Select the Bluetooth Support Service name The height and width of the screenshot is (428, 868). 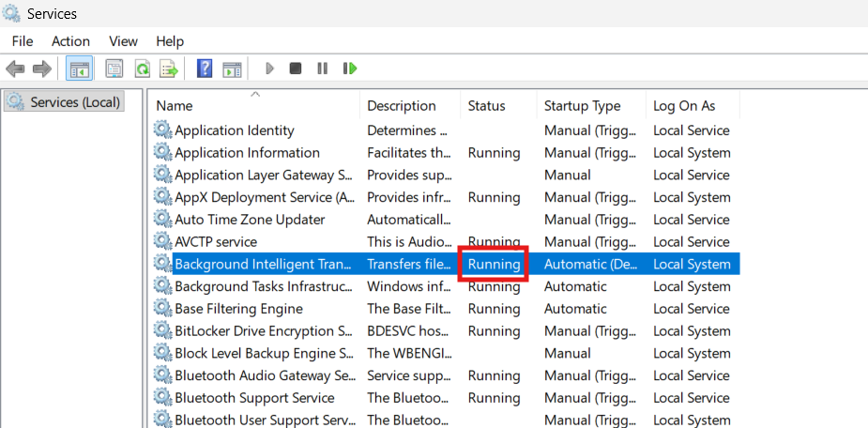click(254, 398)
